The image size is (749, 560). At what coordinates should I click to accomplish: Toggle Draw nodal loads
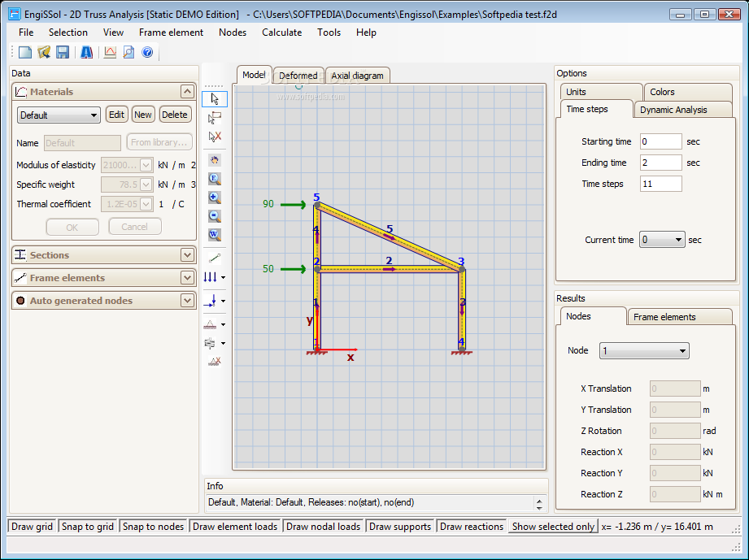[x=323, y=526]
